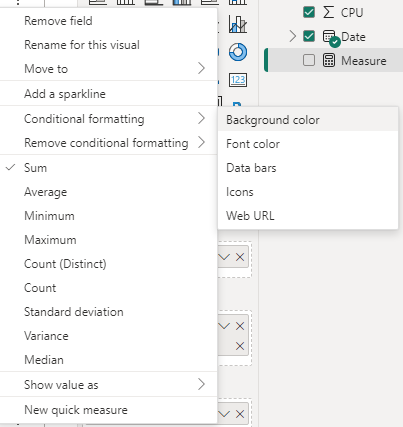Choose the Count (Distinct) aggregation
The height and width of the screenshot is (427, 403).
(x=109, y=264)
